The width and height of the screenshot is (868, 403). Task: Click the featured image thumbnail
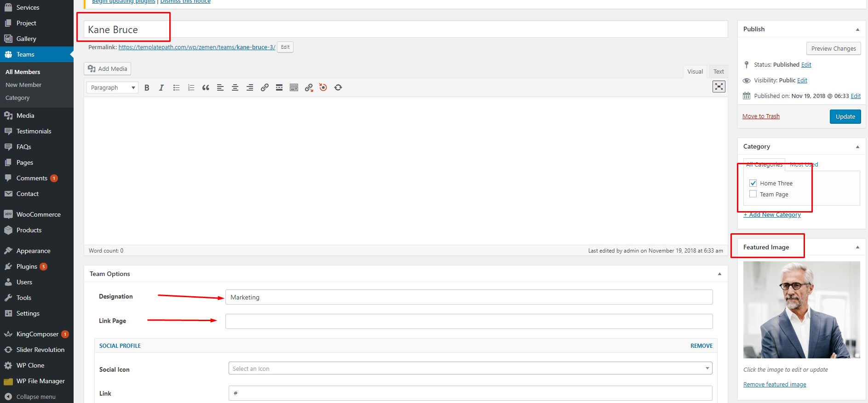pyautogui.click(x=801, y=310)
